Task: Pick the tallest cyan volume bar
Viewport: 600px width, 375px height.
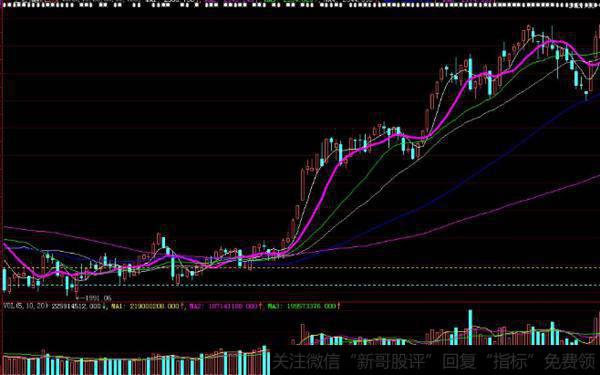Action: pos(470,327)
